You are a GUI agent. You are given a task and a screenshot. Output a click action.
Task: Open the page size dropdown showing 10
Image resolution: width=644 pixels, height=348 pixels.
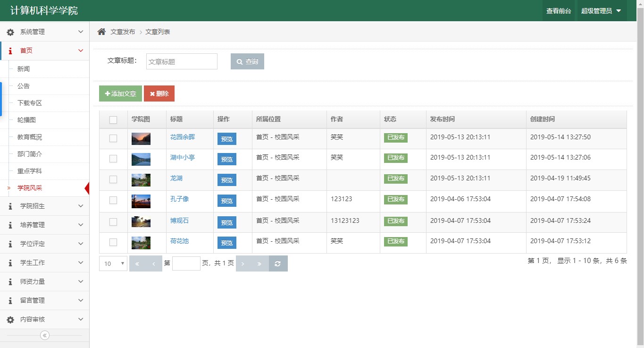[113, 263]
